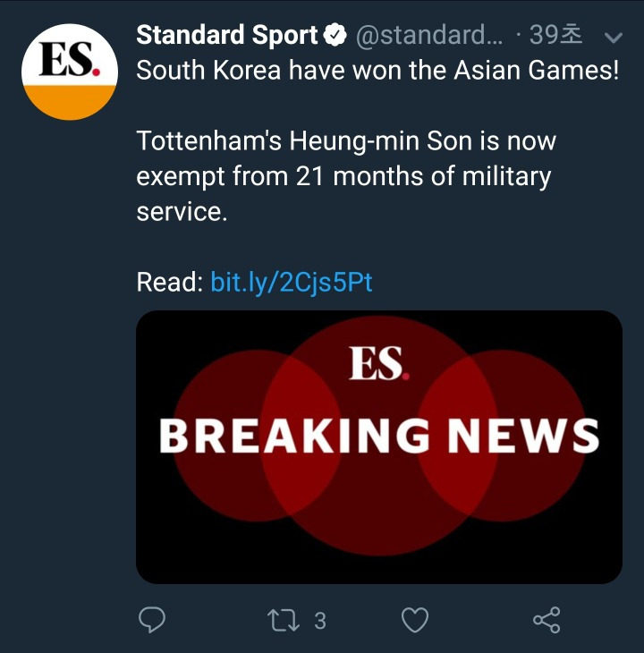Open the bit.ly/2Cjs5Pt link
The width and height of the screenshot is (644, 653).
click(x=292, y=283)
